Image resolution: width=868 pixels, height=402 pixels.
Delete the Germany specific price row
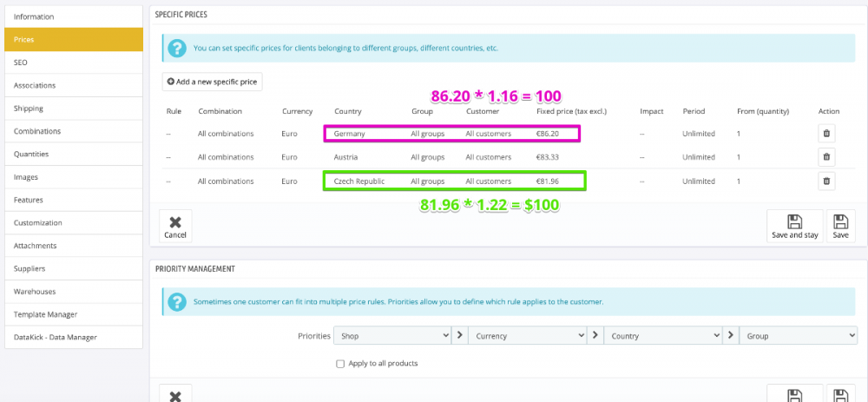pyautogui.click(x=826, y=134)
